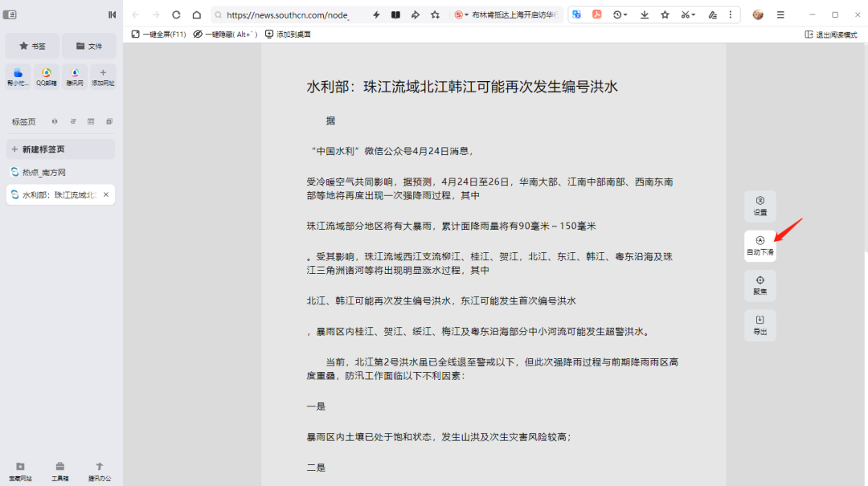Viewport: 868px width, 486px height.
Task: Click 添加网址 add website shortcut
Action: click(x=103, y=76)
